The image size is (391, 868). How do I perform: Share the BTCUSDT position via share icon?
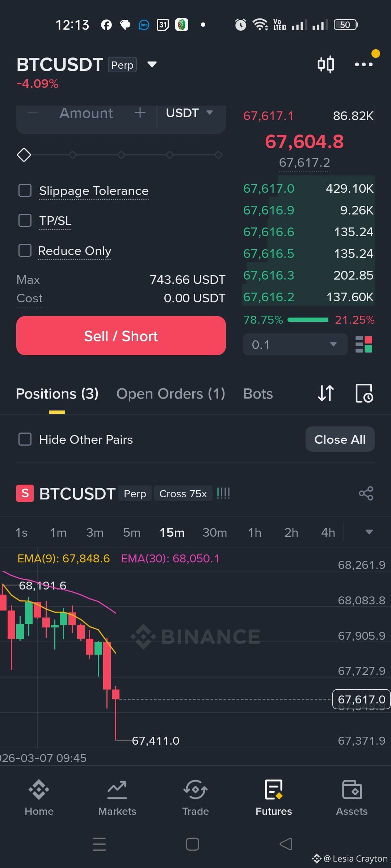(x=366, y=493)
